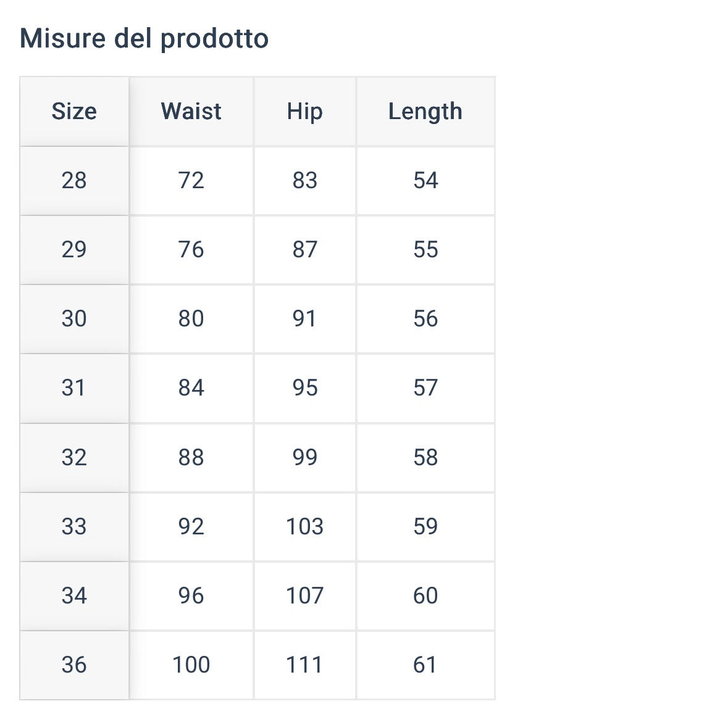Select the size 36 row label
Screen dimensions: 728x709
coord(74,665)
